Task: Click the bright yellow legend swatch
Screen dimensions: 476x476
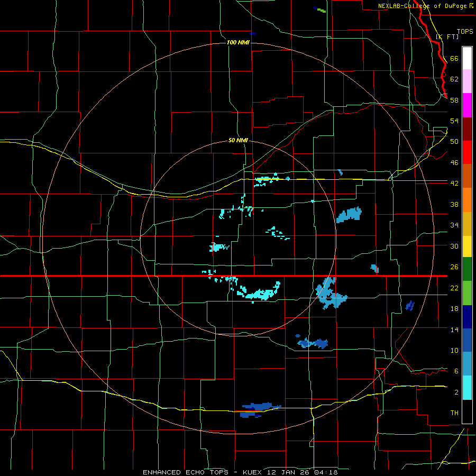Action: pos(467,246)
